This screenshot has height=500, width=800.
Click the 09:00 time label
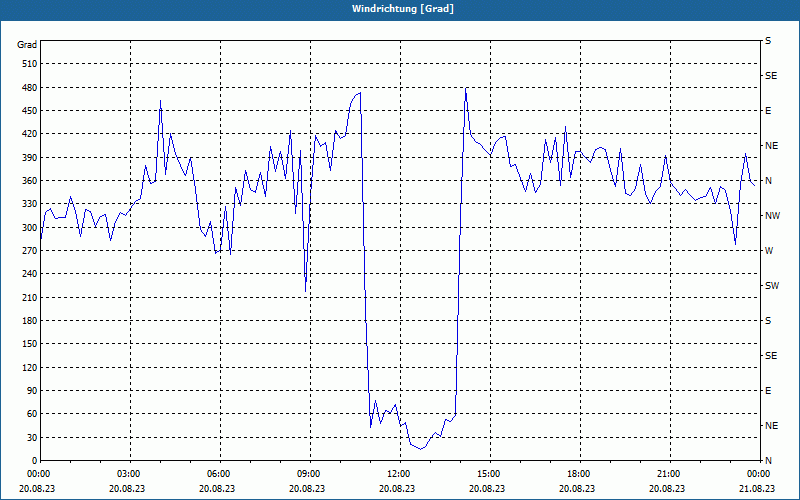308,474
